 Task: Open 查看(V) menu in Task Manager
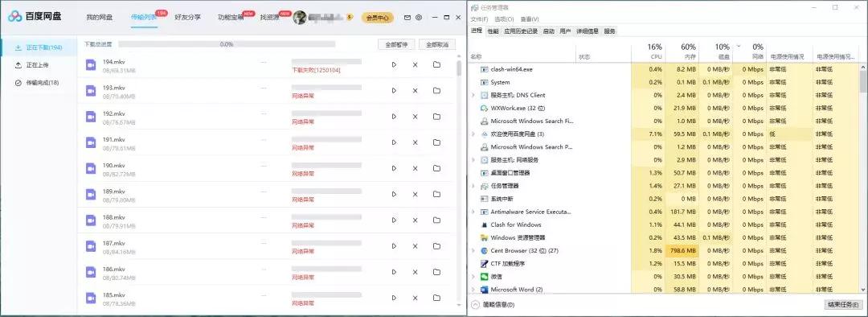click(529, 19)
